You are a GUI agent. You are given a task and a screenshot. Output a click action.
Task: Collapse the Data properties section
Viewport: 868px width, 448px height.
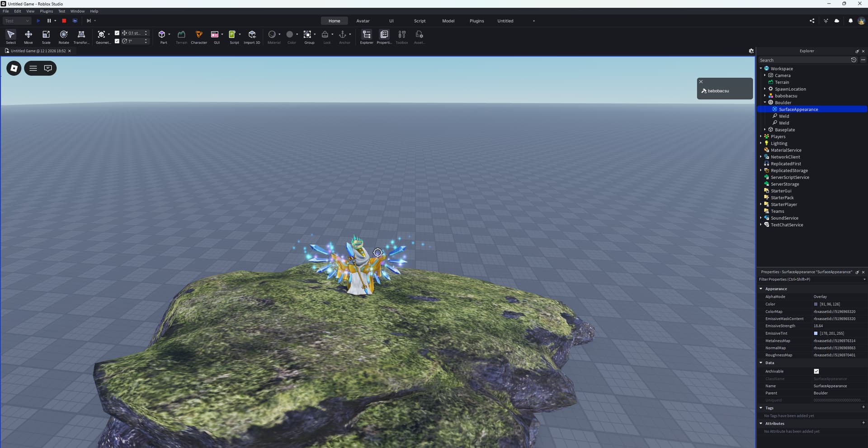(761, 363)
